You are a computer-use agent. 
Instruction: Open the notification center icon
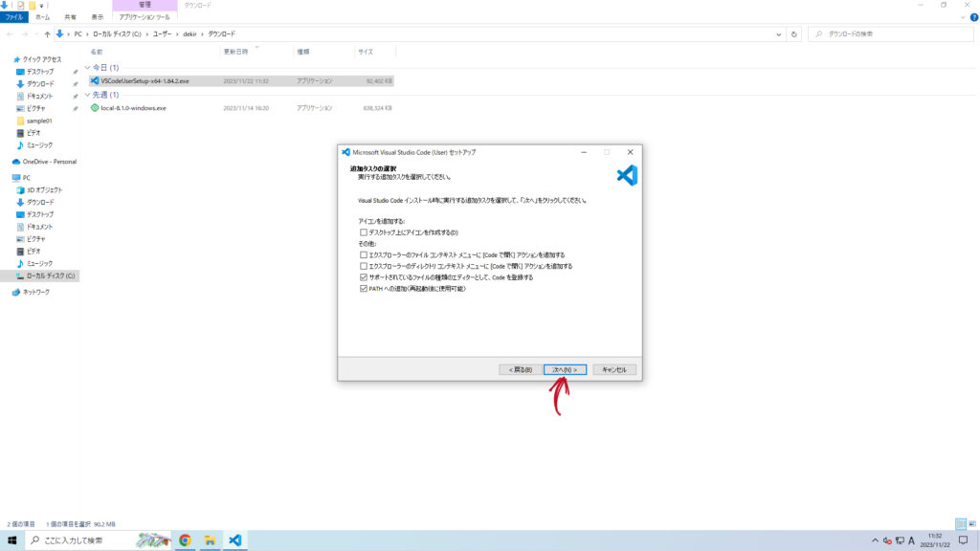tap(963, 540)
